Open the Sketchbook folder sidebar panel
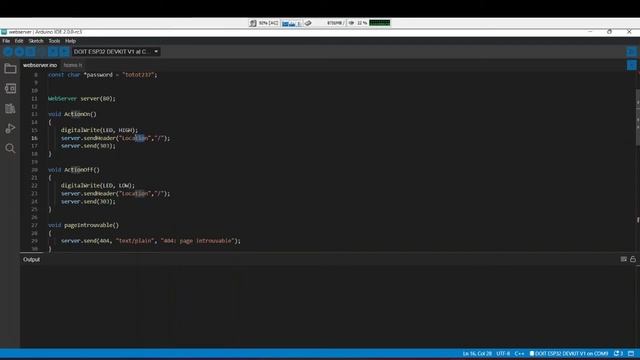 10,69
